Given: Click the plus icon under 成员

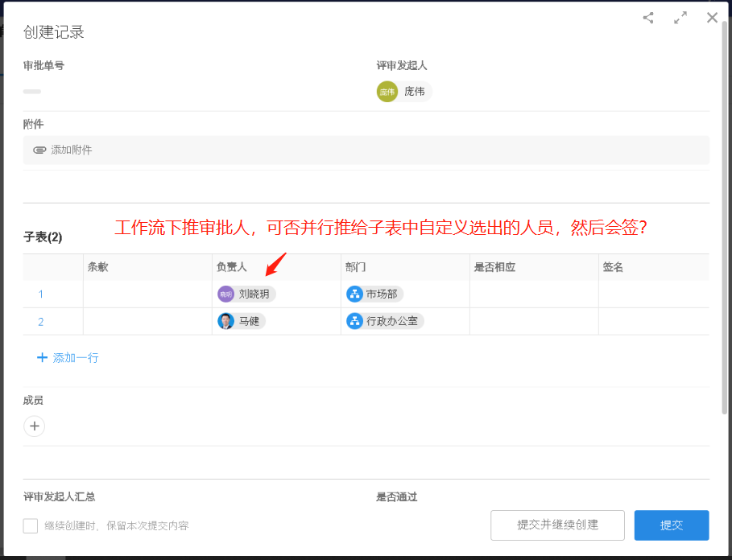Looking at the screenshot, I should pyautogui.click(x=35, y=426).
